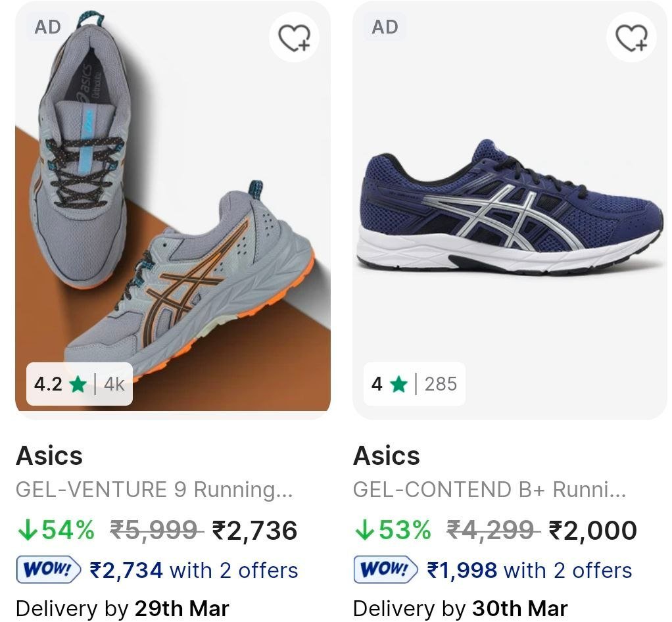This screenshot has width=672, height=622.
Task: Select the Asics brand name on left card
Action: (48, 455)
